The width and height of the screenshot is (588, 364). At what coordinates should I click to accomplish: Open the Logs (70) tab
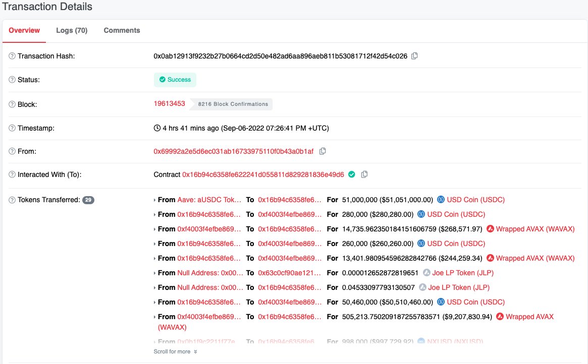click(x=72, y=30)
